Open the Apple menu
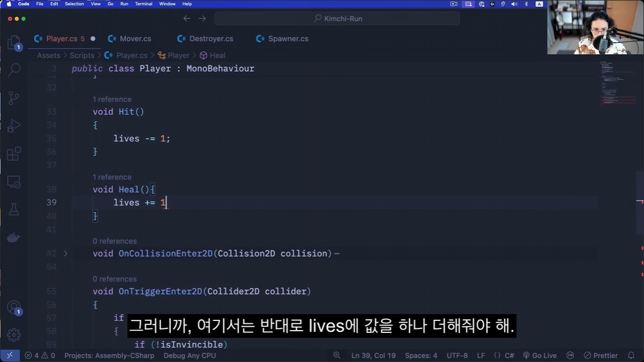 click(x=9, y=3)
